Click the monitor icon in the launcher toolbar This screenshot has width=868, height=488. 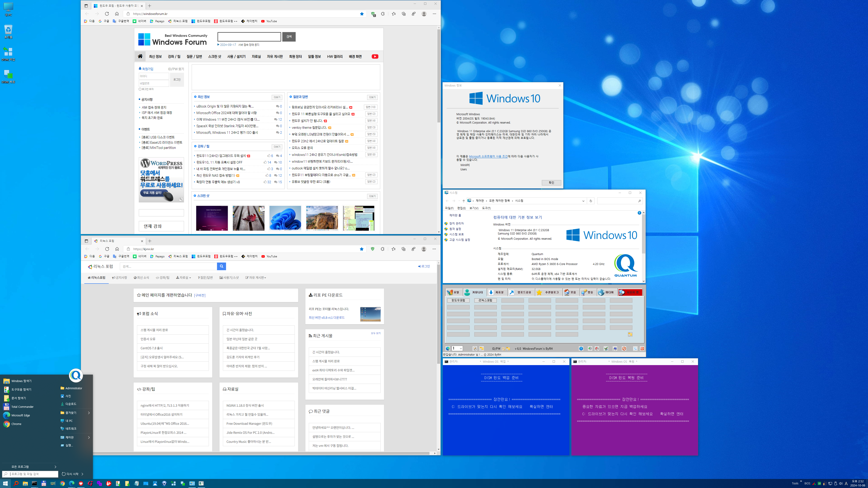[x=615, y=349]
